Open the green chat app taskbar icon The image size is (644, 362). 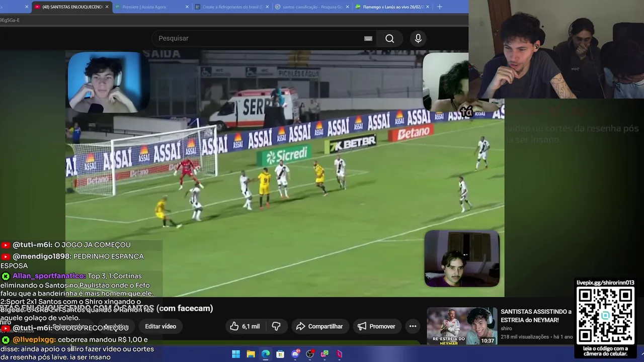click(x=325, y=354)
